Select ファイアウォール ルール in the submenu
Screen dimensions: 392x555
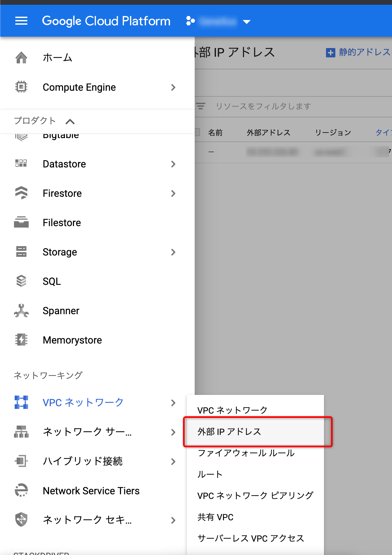coord(255,453)
